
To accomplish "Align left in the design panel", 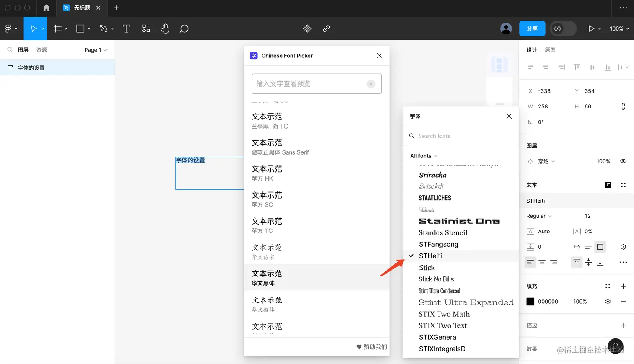I will click(530, 67).
